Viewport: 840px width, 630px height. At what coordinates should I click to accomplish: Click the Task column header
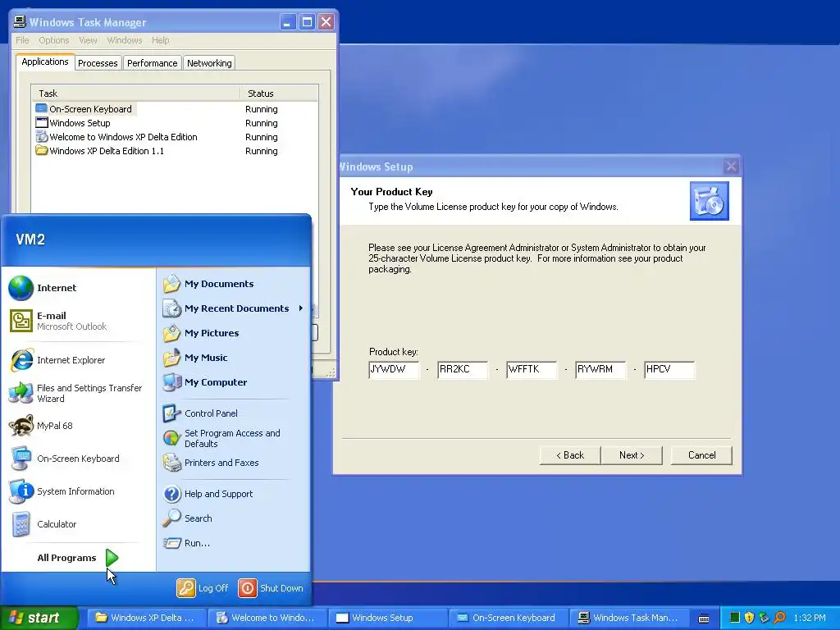(x=136, y=94)
